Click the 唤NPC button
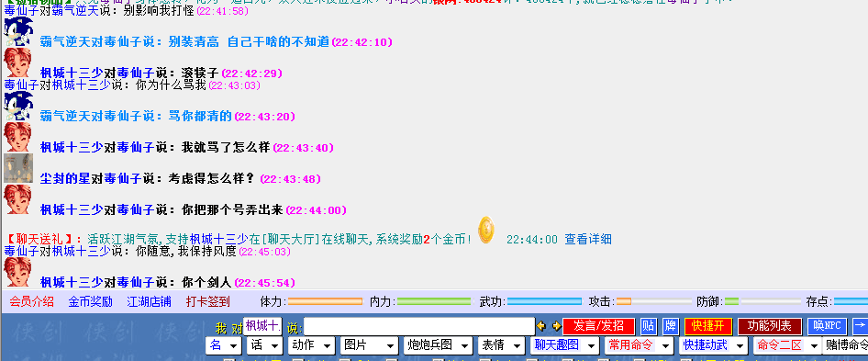The height and width of the screenshot is (361, 868). [827, 326]
